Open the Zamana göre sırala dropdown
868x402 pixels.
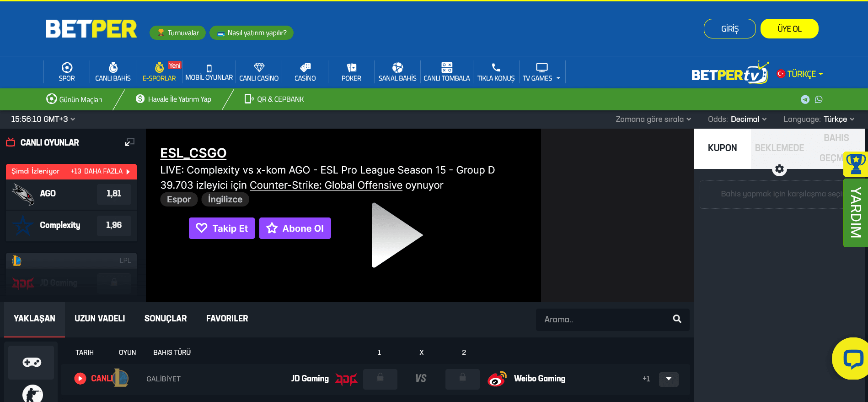point(653,119)
